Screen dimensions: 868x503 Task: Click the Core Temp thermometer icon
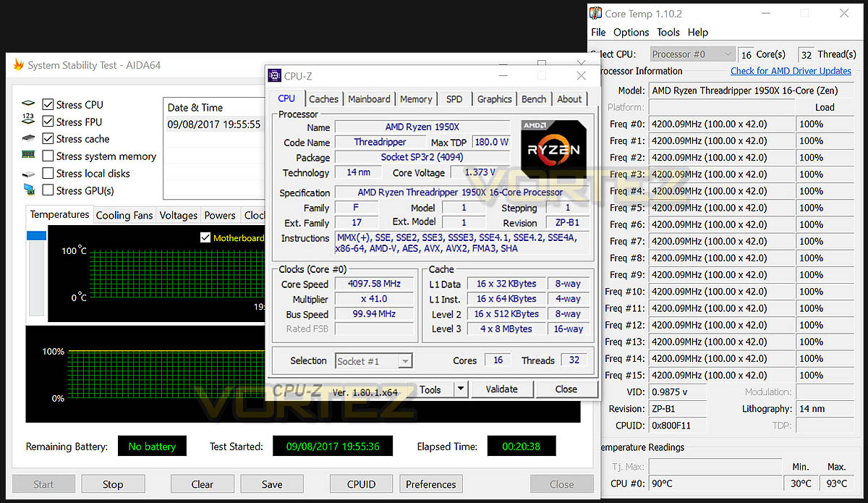[595, 13]
